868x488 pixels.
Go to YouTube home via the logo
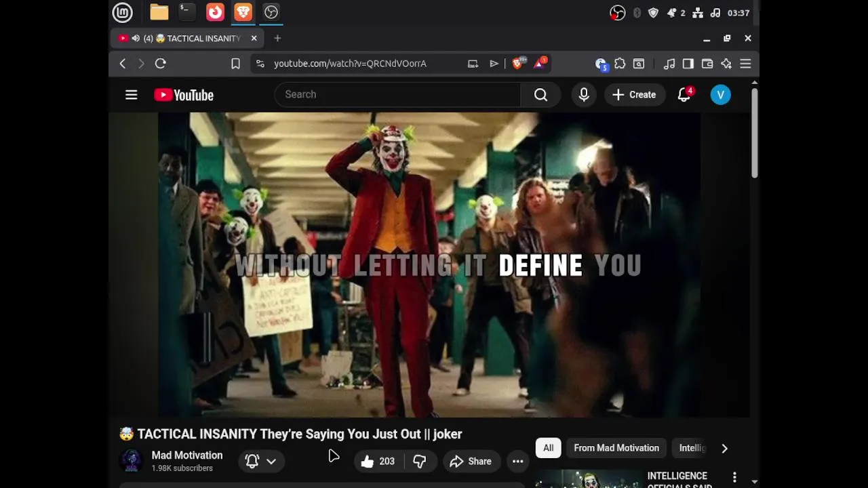[184, 95]
